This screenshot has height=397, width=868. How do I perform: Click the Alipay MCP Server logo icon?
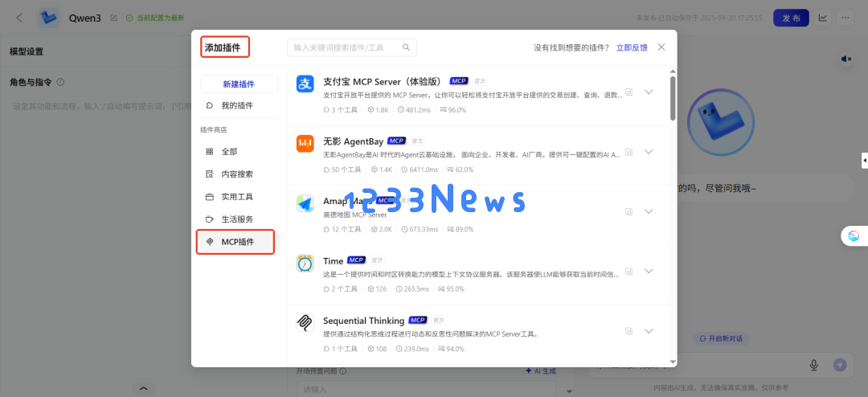pyautogui.click(x=305, y=84)
